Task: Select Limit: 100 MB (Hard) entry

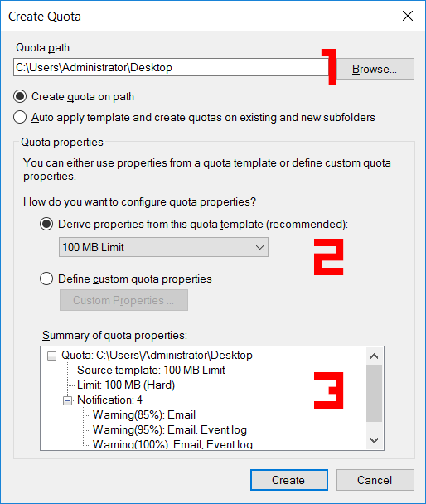Action: (x=126, y=385)
